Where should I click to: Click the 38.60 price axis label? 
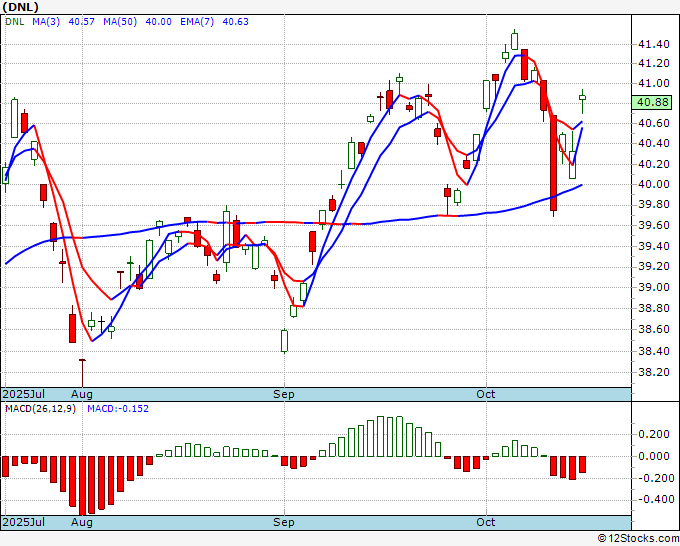point(653,329)
